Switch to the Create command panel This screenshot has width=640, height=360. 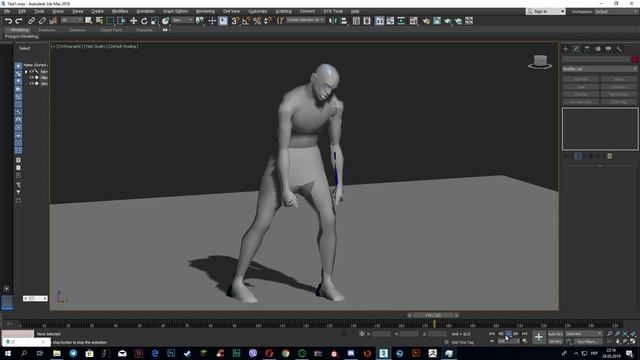pyautogui.click(x=566, y=49)
